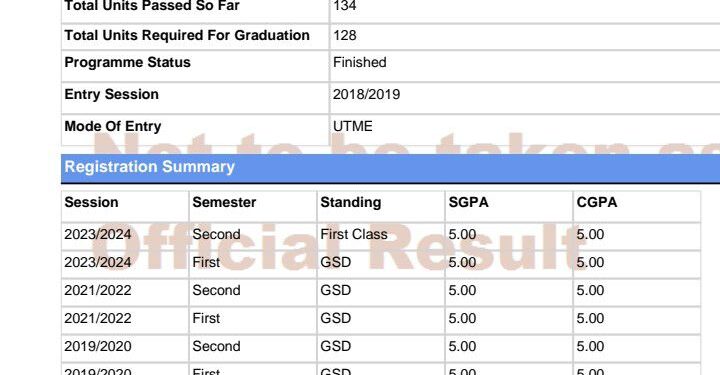This screenshot has height=375, width=720.
Task: Click the Finished status value
Action: [360, 62]
